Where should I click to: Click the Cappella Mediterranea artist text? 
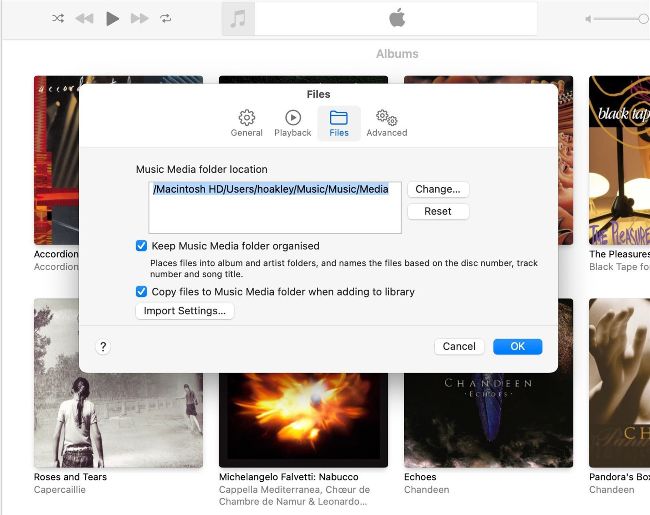pos(294,496)
